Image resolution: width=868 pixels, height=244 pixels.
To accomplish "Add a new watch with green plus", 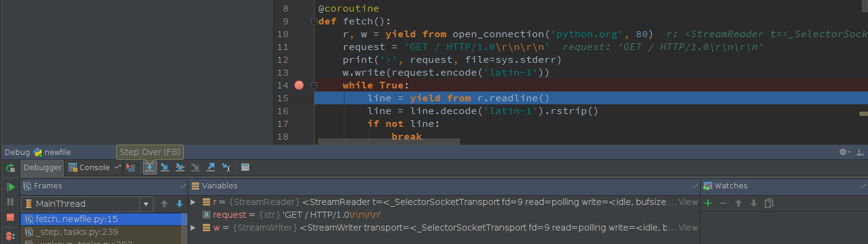I will (x=708, y=203).
